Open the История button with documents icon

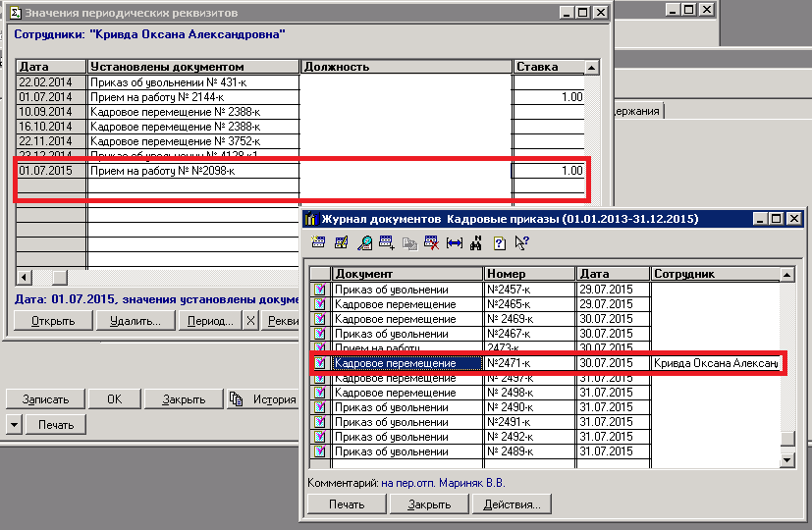(x=263, y=399)
